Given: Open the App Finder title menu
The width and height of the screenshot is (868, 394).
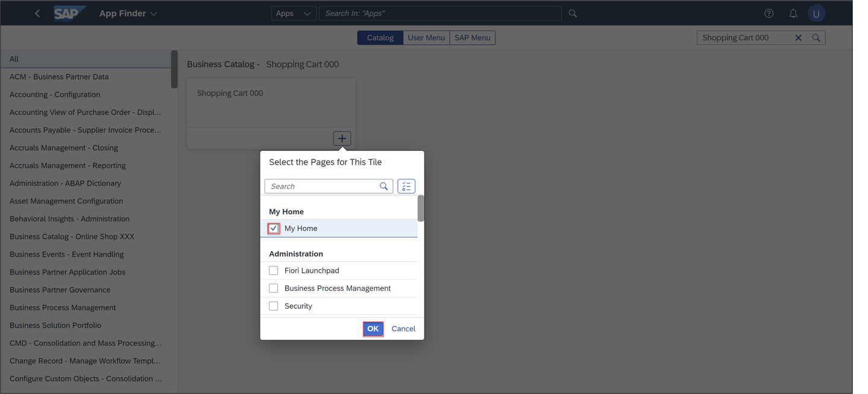Looking at the screenshot, I should pos(128,13).
